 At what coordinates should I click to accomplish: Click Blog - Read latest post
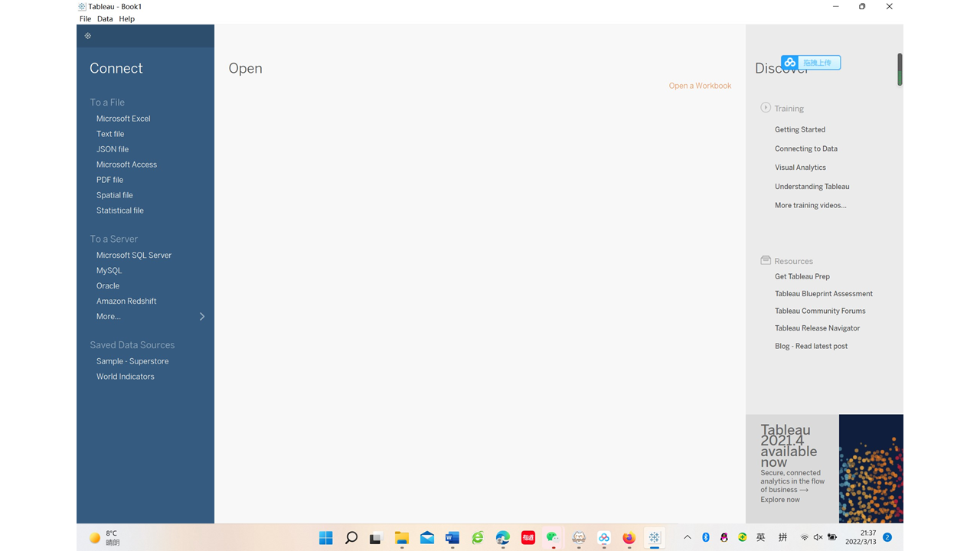[811, 346]
